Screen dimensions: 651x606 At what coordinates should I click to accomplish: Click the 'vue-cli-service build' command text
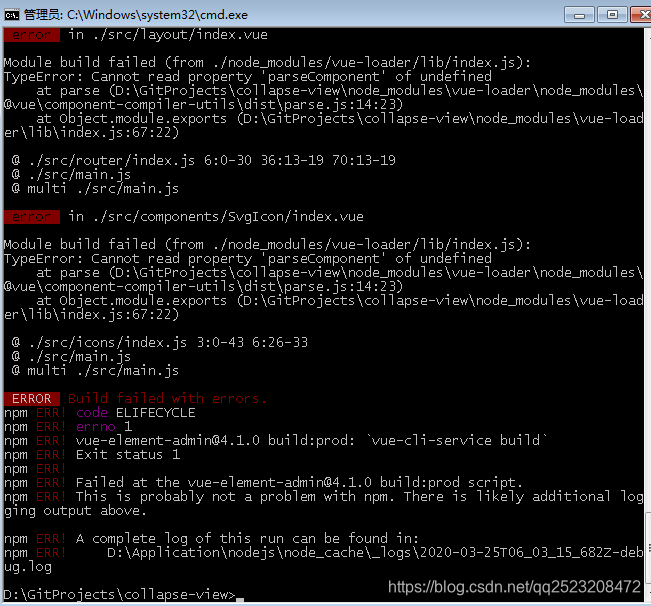(457, 440)
